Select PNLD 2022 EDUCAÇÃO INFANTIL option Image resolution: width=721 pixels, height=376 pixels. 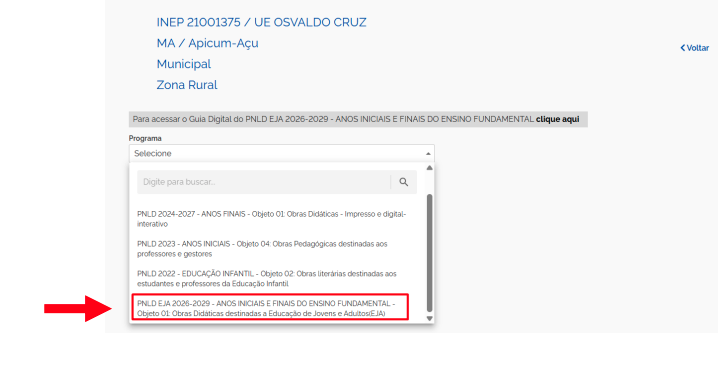267,279
